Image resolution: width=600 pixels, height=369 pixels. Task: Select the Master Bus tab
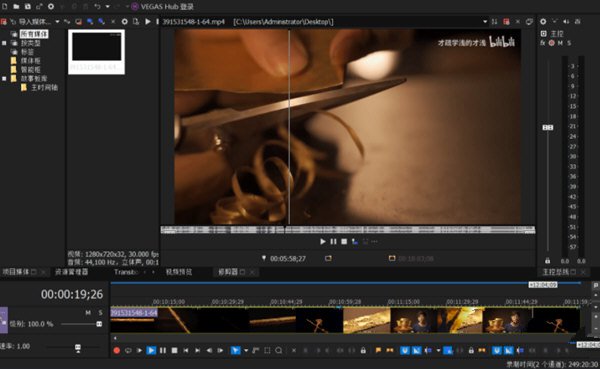coord(555,272)
